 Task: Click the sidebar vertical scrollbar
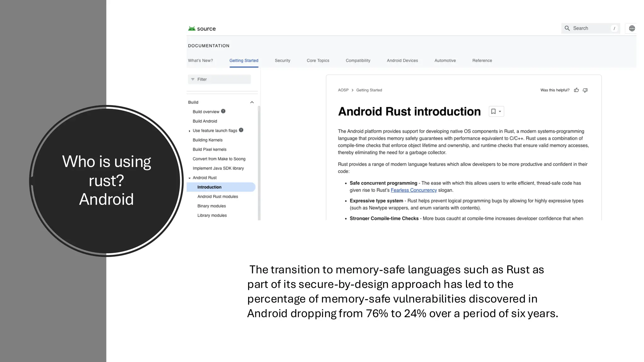click(x=259, y=163)
